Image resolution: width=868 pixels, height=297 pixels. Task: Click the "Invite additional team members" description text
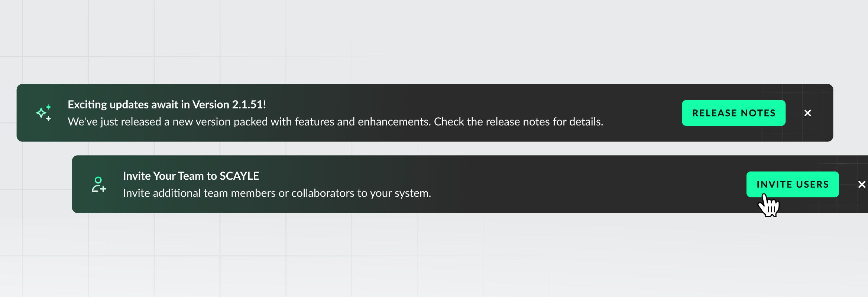point(277,193)
